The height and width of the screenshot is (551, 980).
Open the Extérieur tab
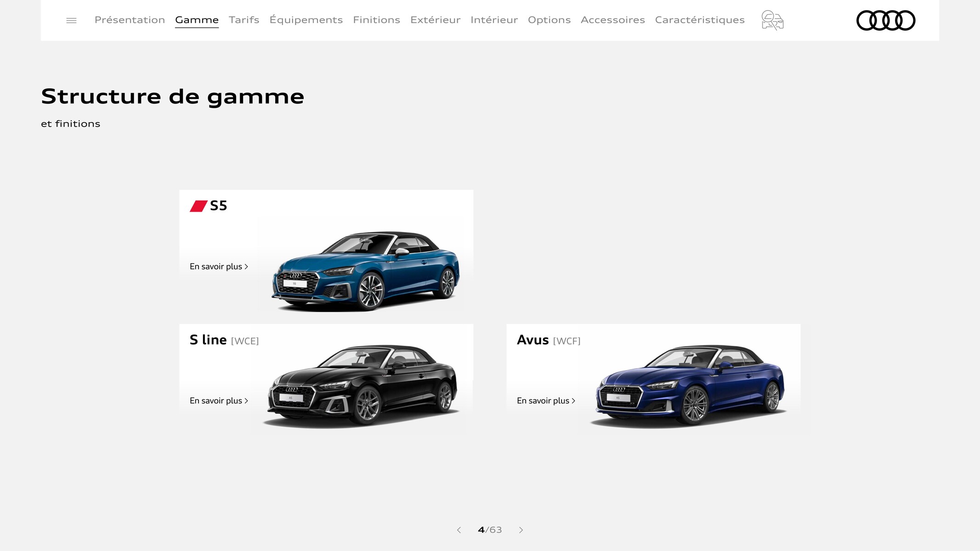(435, 20)
